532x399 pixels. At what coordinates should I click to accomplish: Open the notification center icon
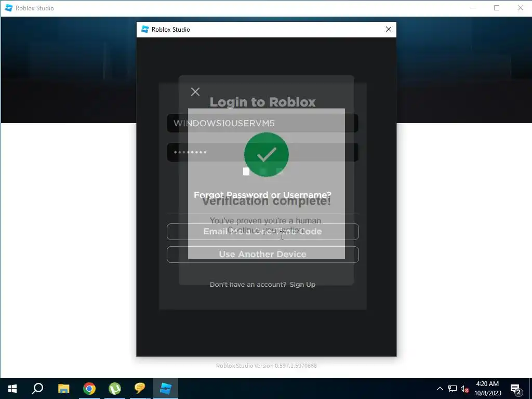pos(516,389)
